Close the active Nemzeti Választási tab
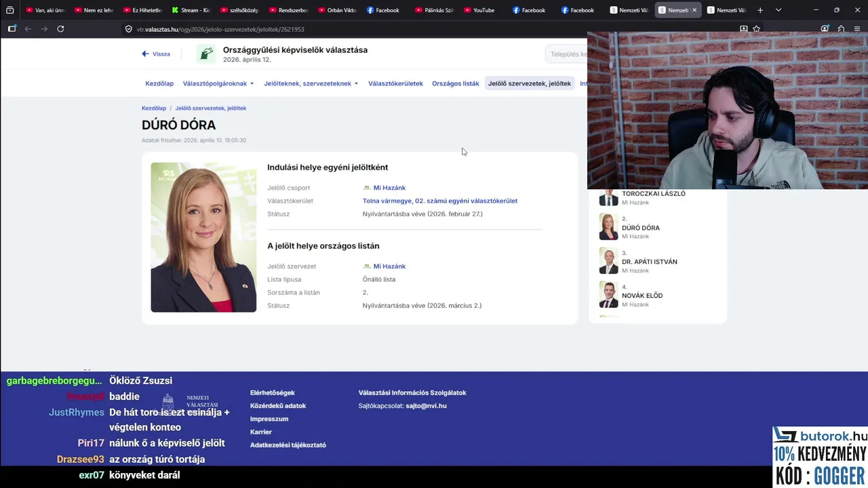Image resolution: width=868 pixels, height=488 pixels. click(694, 10)
